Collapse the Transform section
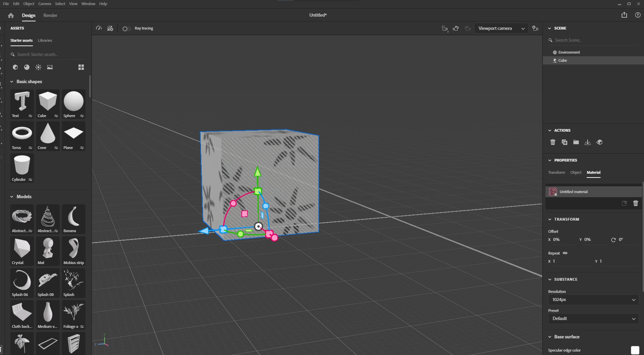The width and height of the screenshot is (644, 355). point(550,219)
